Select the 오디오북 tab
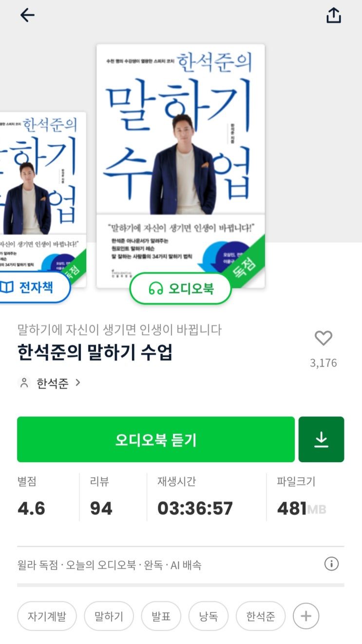 (180, 289)
